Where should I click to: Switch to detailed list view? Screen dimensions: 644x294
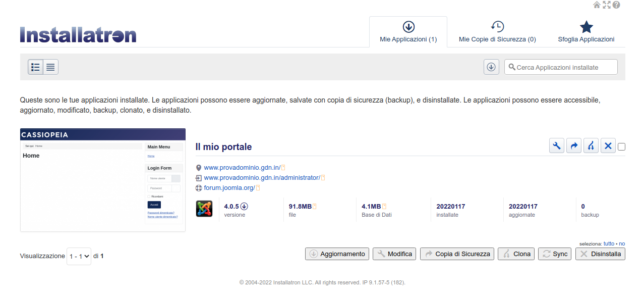coord(35,67)
